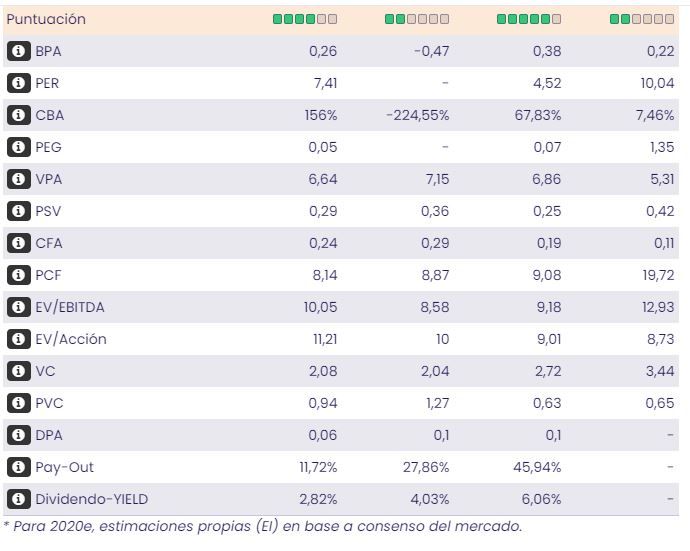Open the PVC info icon

18,403
